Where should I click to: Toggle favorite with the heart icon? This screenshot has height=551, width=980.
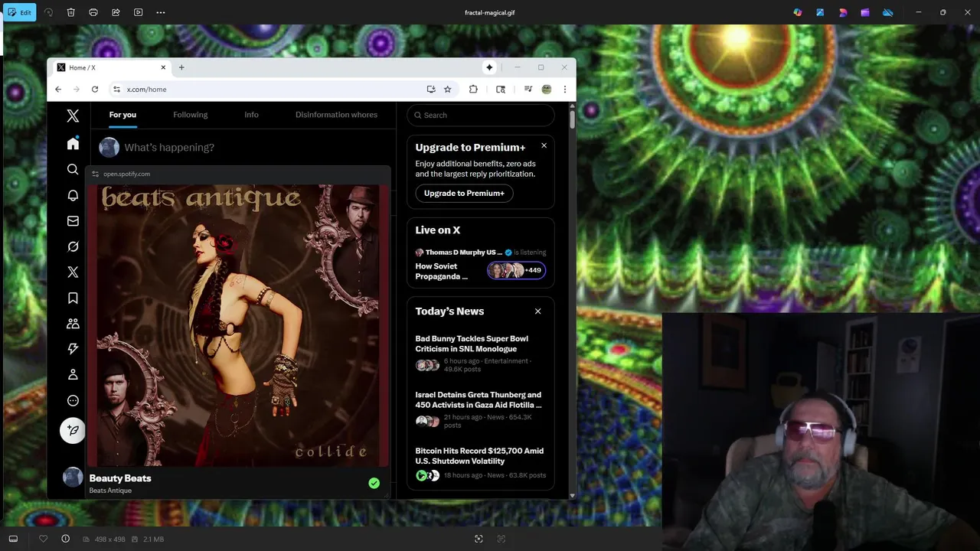pyautogui.click(x=43, y=539)
